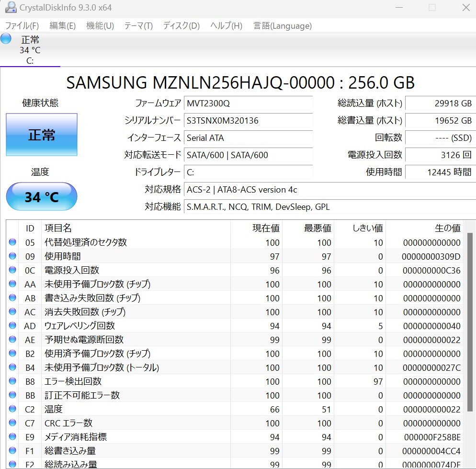Close the CrystalDiskInfo window
Viewport: 476px width, 469px height.
click(466, 7)
